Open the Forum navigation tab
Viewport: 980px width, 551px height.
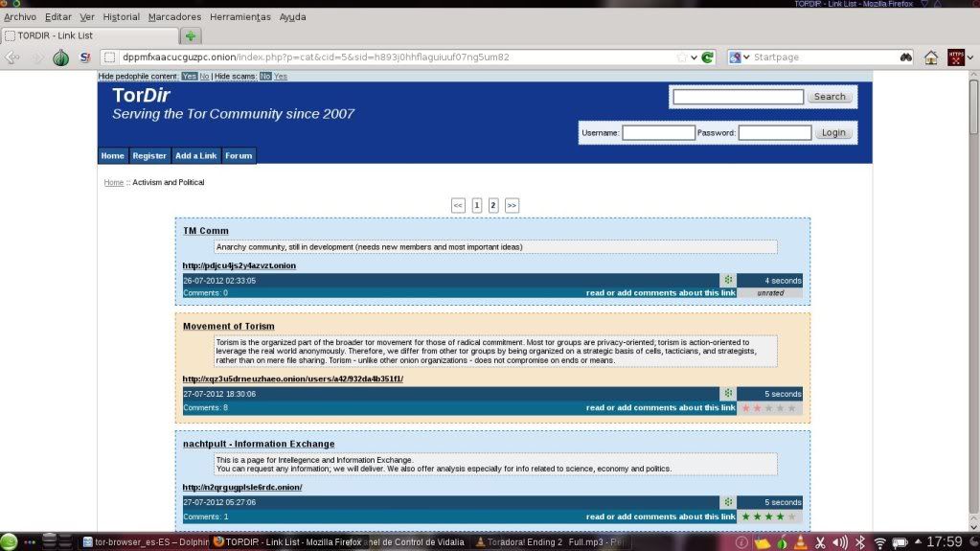pos(239,156)
